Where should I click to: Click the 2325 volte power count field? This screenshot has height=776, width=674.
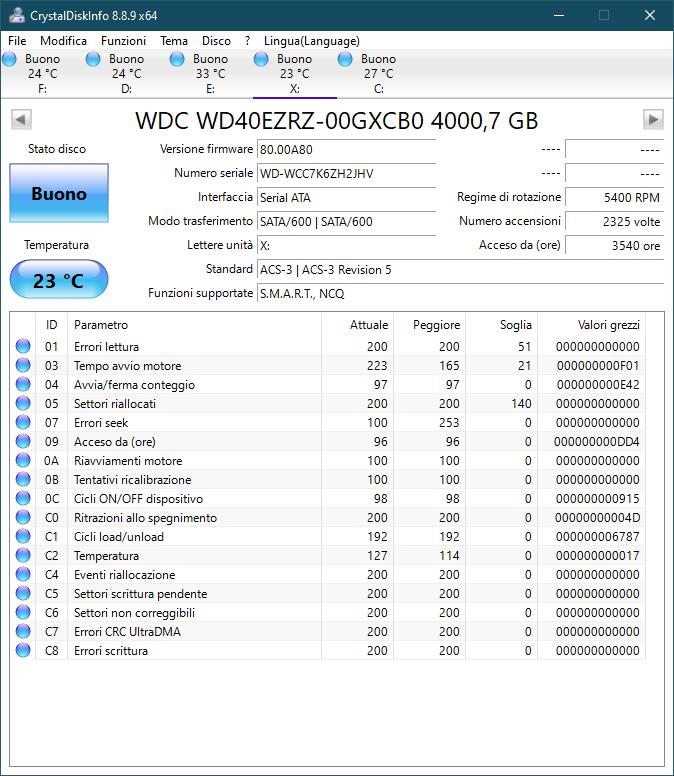[x=614, y=221]
